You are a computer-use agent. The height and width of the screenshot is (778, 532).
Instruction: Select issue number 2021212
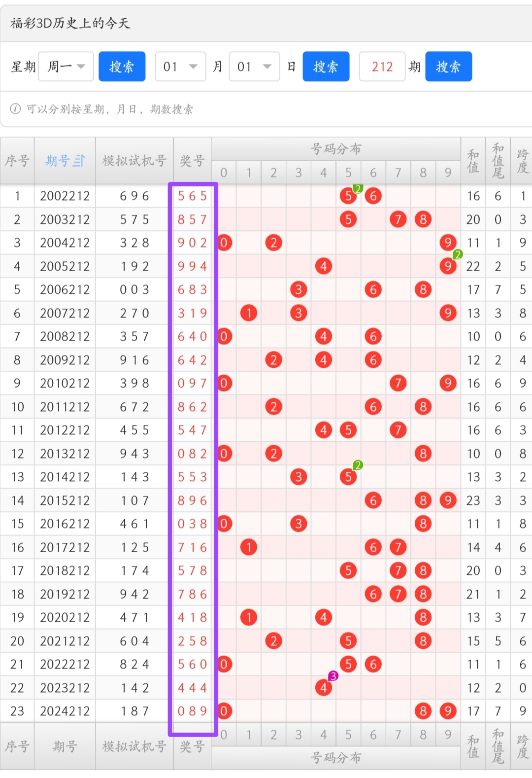click(65, 641)
